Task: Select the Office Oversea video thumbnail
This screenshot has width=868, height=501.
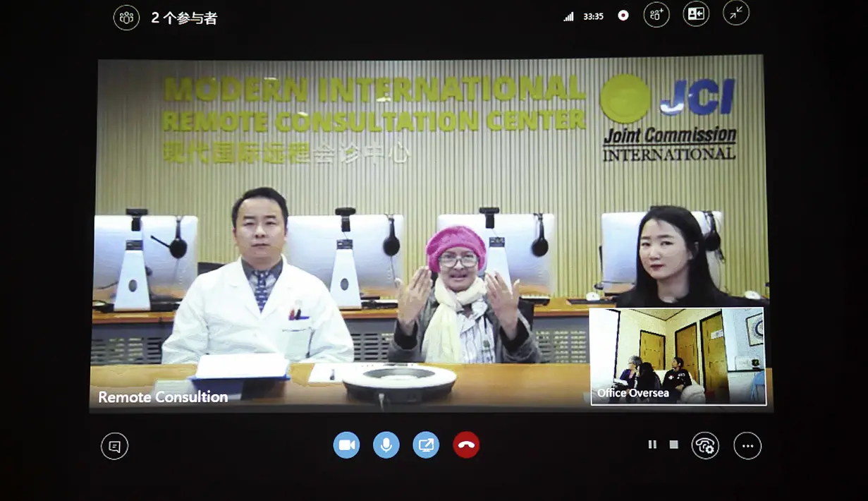Action: pyautogui.click(x=678, y=356)
